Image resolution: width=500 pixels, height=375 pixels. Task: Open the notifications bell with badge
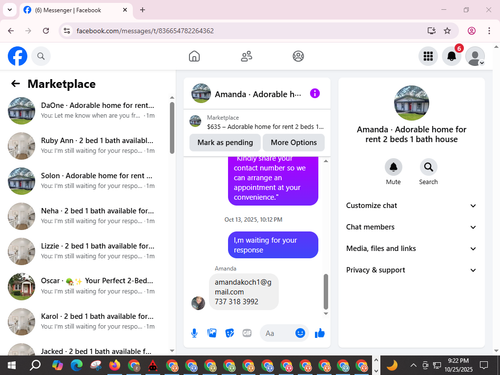pyautogui.click(x=452, y=56)
